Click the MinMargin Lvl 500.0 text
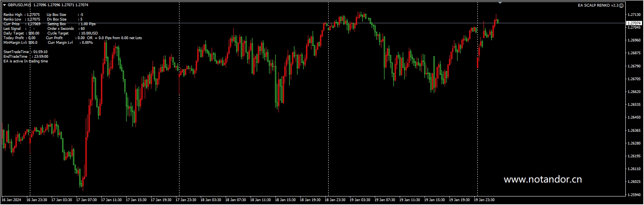The width and height of the screenshot is (644, 205). 21,43
